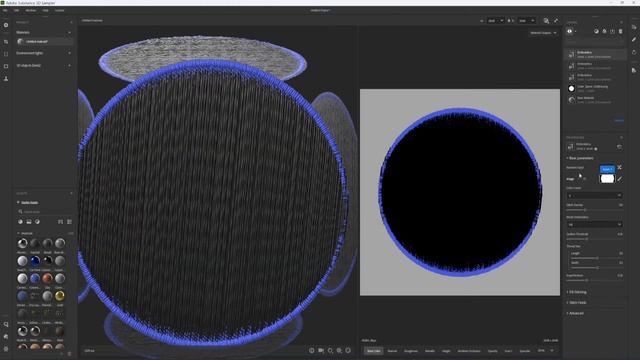Adjust the Outline threshold slider
The width and height of the screenshot is (640, 360).
(x=594, y=238)
